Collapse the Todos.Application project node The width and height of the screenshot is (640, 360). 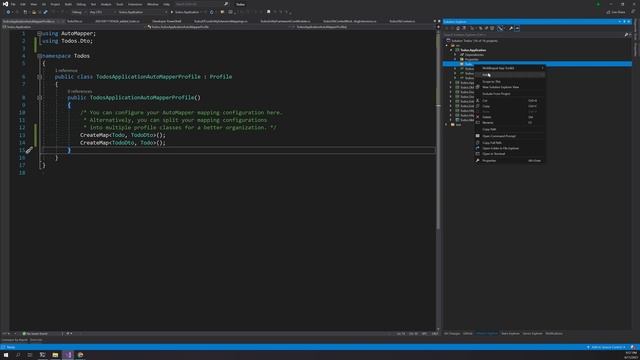[x=451, y=50]
